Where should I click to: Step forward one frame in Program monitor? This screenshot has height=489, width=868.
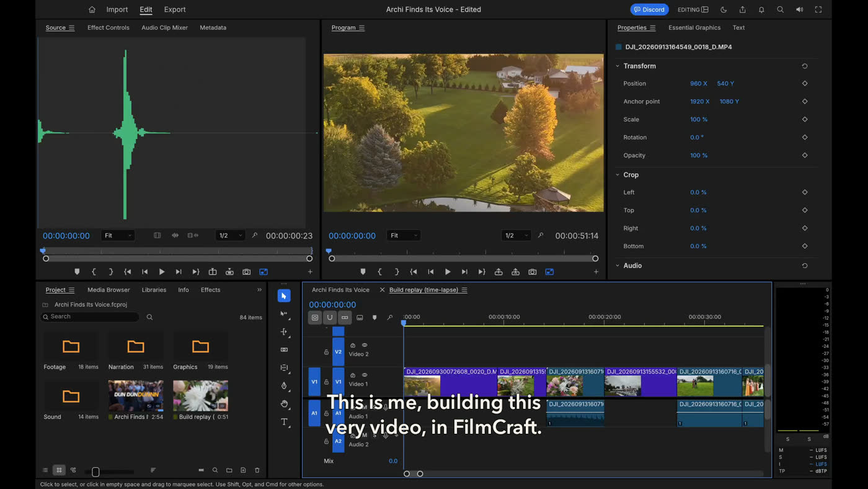pyautogui.click(x=464, y=272)
